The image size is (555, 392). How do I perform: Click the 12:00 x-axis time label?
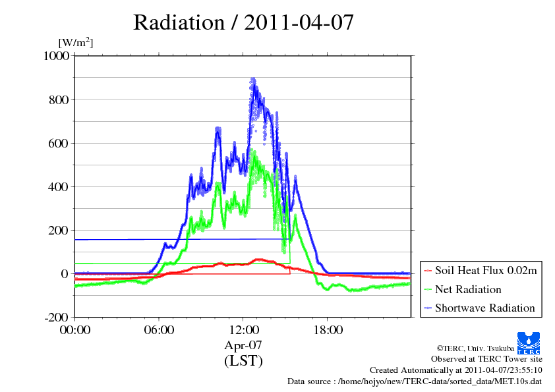(x=243, y=331)
